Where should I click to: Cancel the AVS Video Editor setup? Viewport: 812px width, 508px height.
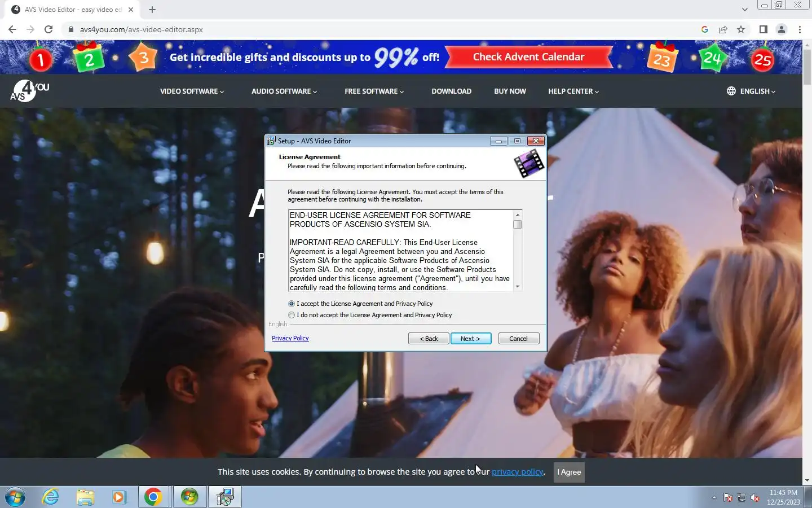(x=519, y=339)
